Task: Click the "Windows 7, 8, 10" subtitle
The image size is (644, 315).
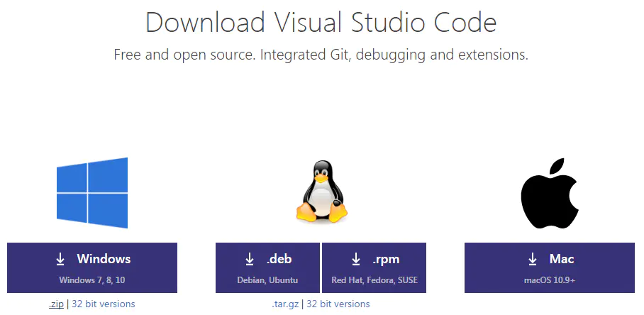Action: click(92, 280)
